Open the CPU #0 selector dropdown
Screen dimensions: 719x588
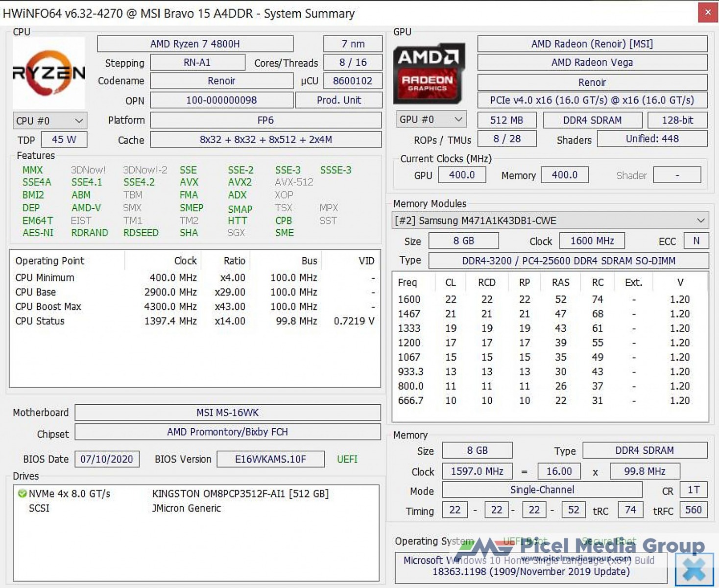pos(49,121)
